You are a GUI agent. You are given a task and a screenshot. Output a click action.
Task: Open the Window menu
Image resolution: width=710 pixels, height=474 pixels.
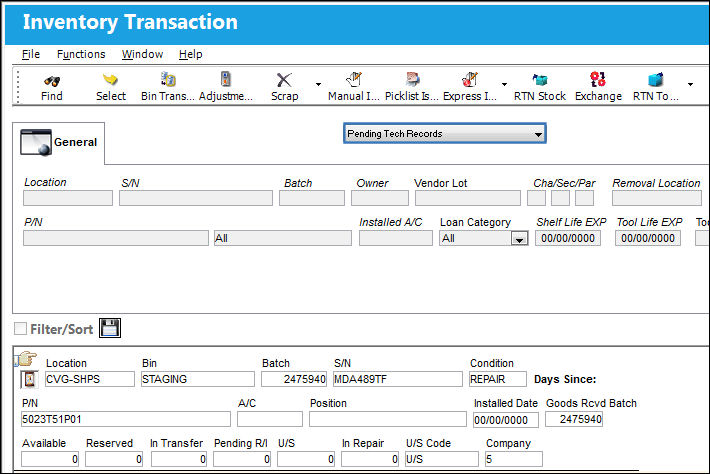(142, 54)
